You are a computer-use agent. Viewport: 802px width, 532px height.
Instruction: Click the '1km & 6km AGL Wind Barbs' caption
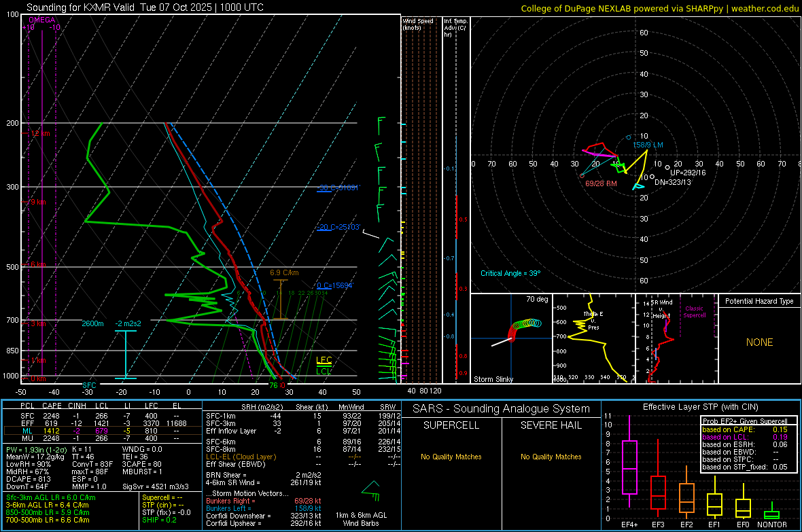361,519
